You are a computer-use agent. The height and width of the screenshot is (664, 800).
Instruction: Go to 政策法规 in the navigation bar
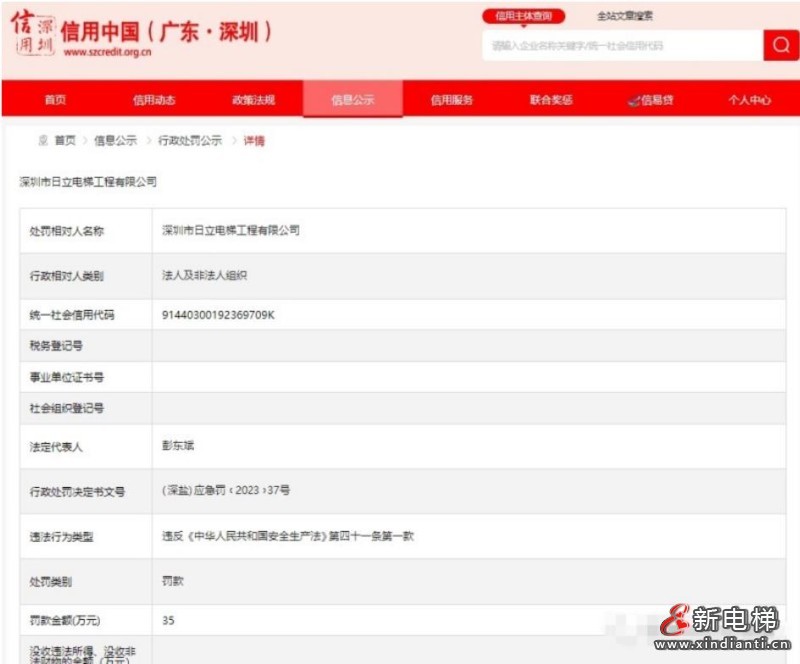[253, 100]
